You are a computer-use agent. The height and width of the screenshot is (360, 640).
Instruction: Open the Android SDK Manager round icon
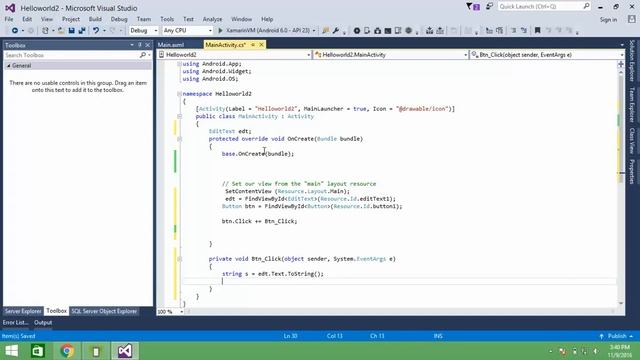(357, 31)
